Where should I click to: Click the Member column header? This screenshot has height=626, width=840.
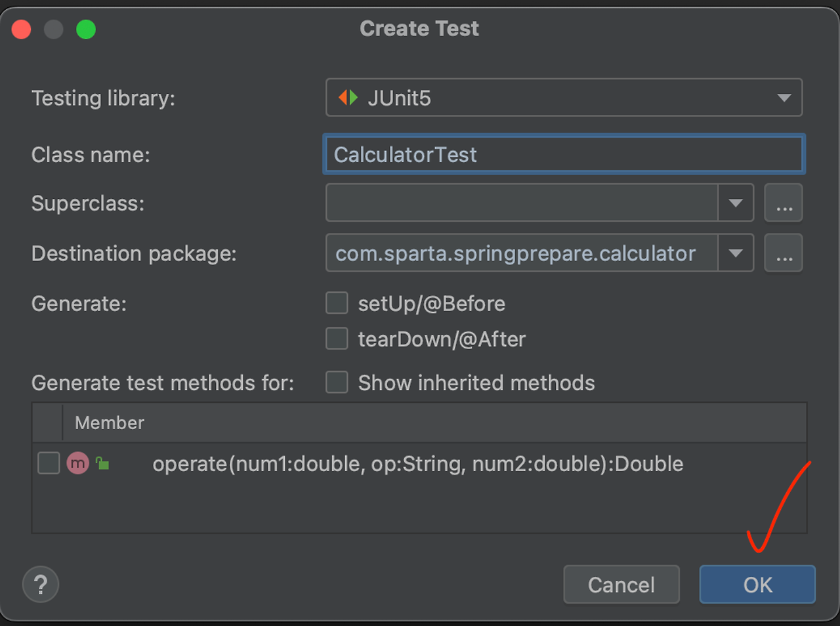pos(110,423)
